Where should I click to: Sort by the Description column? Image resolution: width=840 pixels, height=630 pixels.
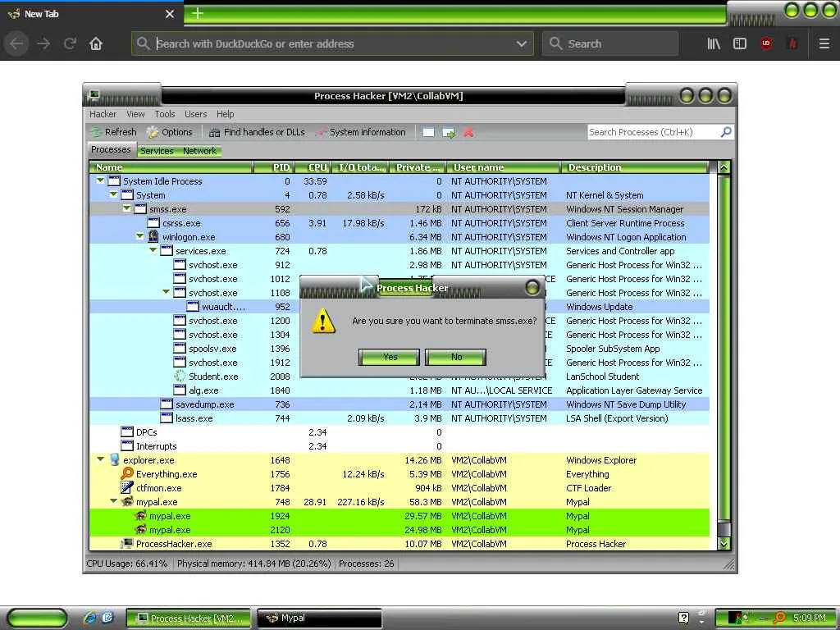635,167
